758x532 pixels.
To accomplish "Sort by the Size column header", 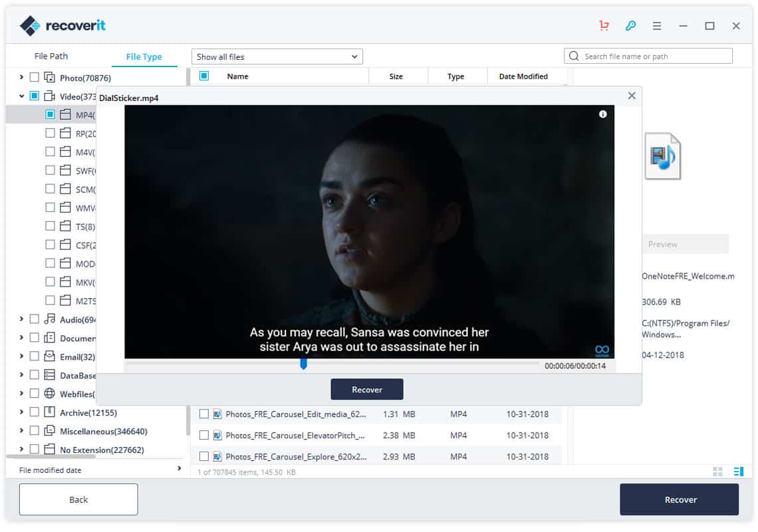I will click(396, 76).
